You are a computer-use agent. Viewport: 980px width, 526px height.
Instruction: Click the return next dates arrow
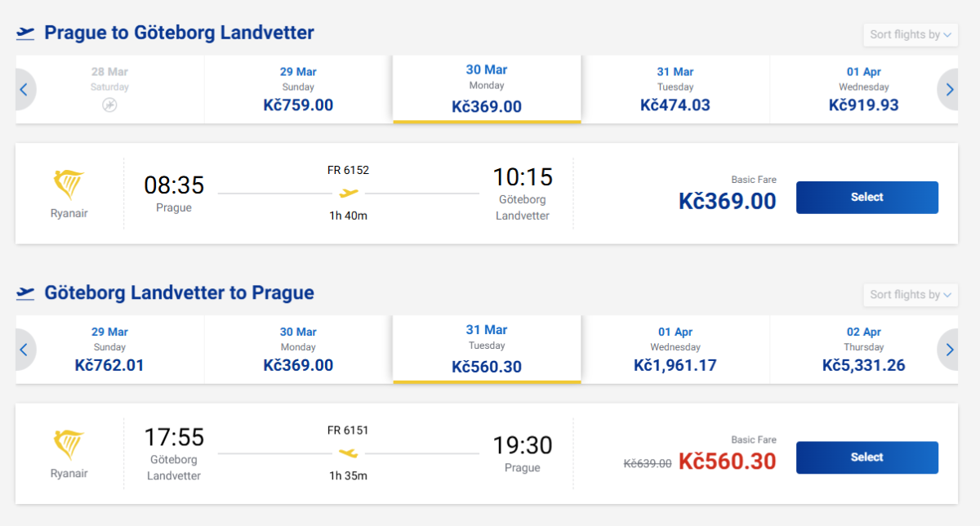click(x=949, y=350)
